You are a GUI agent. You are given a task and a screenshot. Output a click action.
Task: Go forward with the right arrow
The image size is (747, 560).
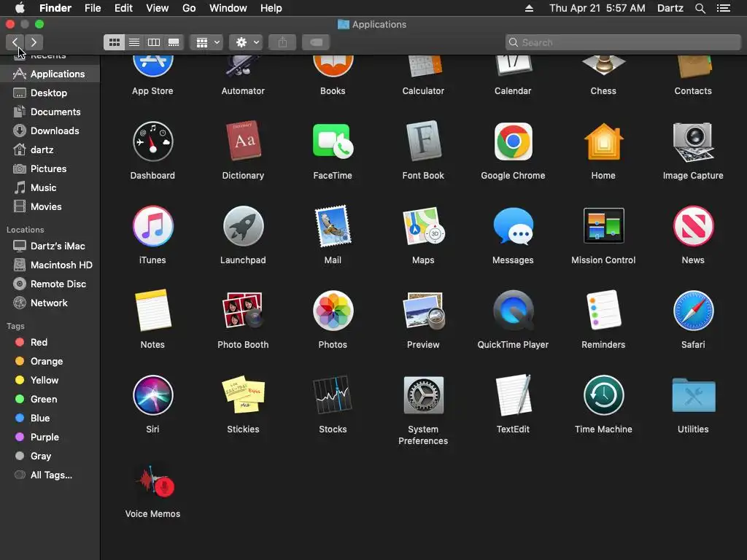pyautogui.click(x=34, y=42)
